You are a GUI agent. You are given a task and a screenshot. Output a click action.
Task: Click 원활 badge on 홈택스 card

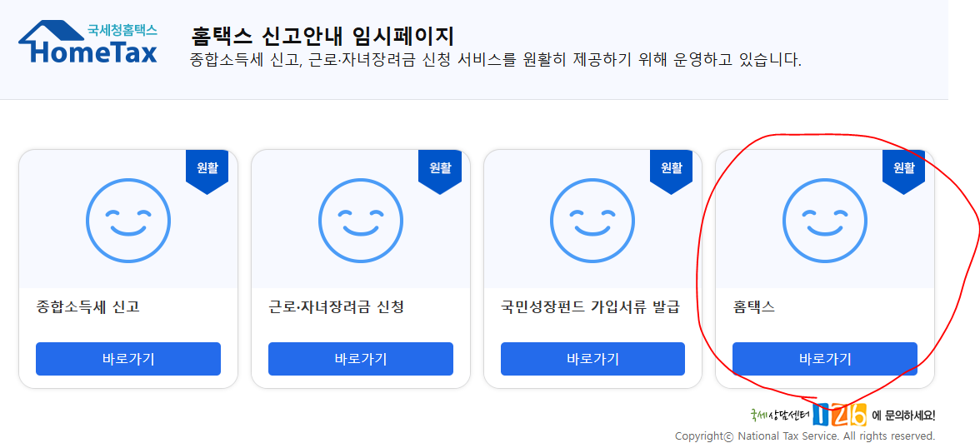coord(903,172)
